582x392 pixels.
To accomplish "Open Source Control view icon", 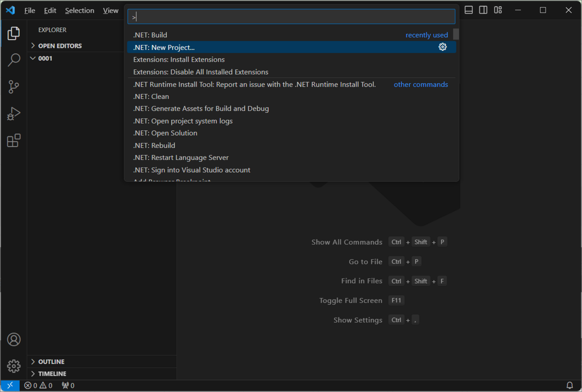I will point(14,87).
